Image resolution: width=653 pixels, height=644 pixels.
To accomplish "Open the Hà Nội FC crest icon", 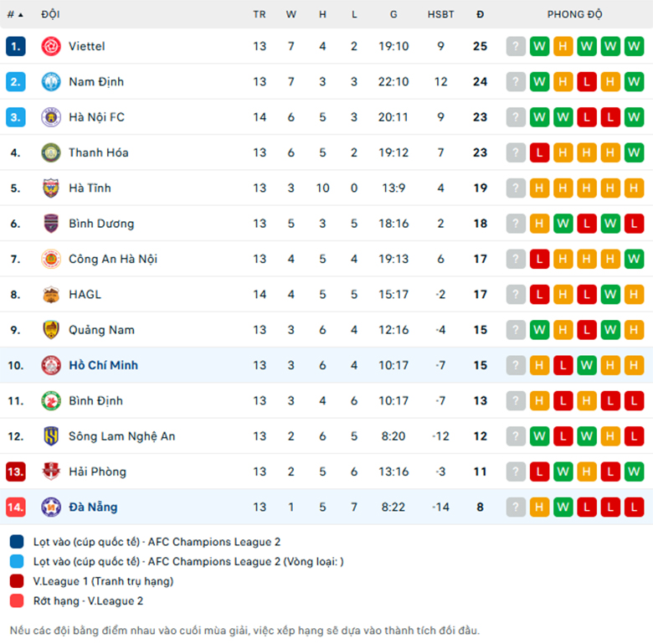I will pyautogui.click(x=51, y=117).
